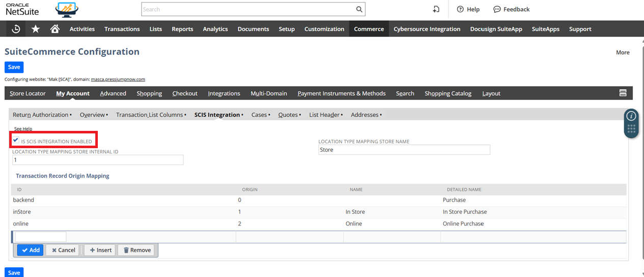Screen dimensions: 644x277
Task: Open the Feedback speech bubble icon
Action: (497, 9)
